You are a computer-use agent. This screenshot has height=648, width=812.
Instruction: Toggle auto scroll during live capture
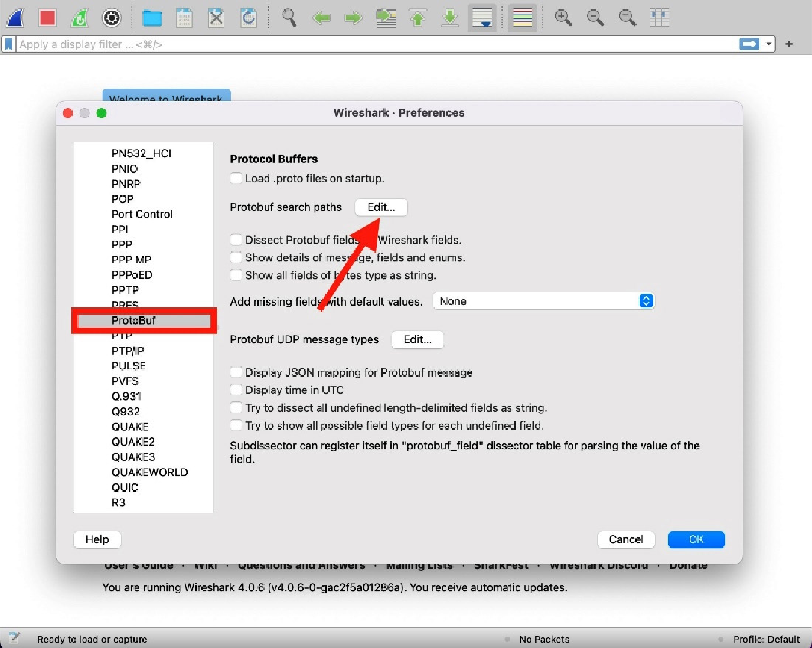pyautogui.click(x=482, y=18)
